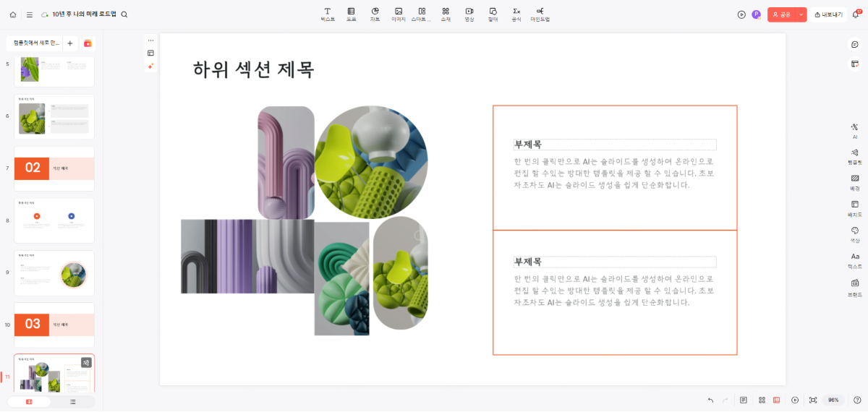Select slide 9 thumbnail
This screenshot has width=868, height=412.
54,272
